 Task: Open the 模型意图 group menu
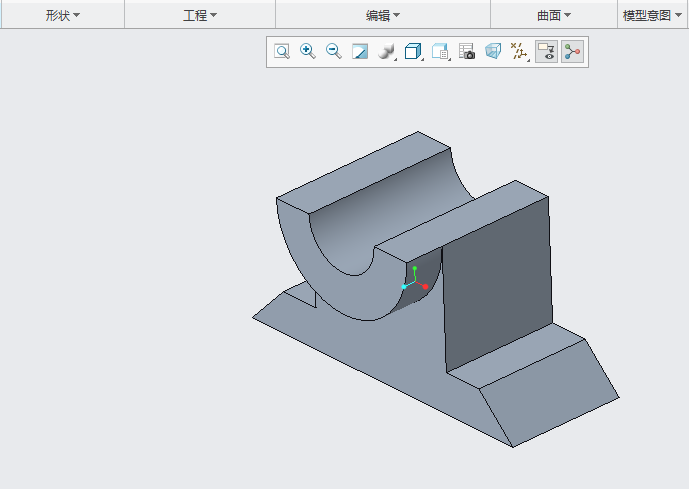652,15
